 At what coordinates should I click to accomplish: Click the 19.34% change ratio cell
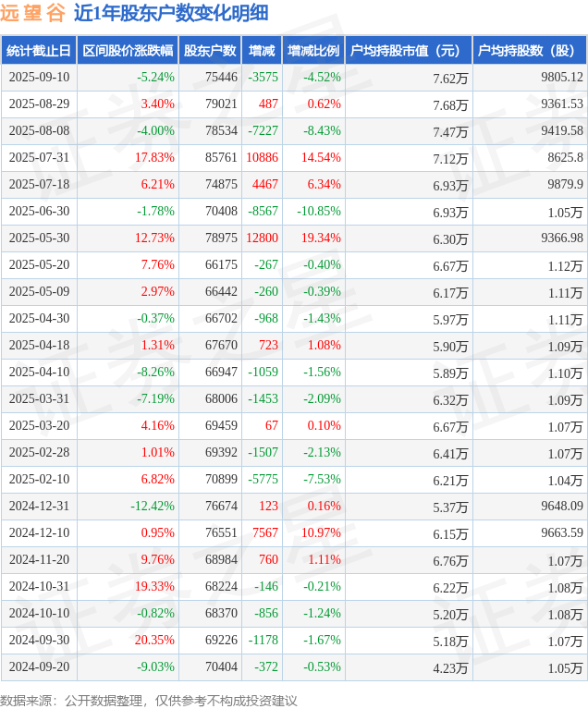click(x=321, y=238)
